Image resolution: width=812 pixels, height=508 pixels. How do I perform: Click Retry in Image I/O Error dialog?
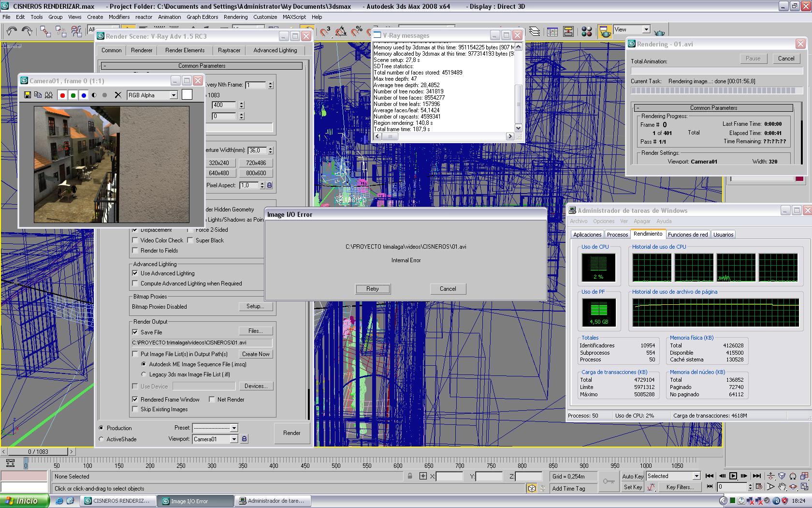pyautogui.click(x=373, y=289)
